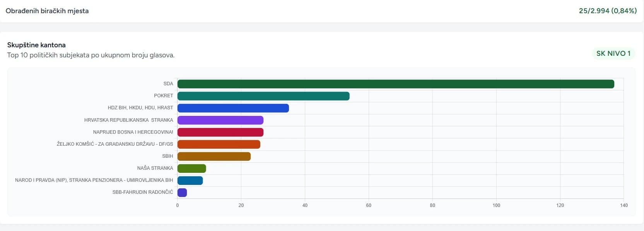This screenshot has height=231, width=644.
Task: Click the POKRET axis label
Action: (164, 96)
